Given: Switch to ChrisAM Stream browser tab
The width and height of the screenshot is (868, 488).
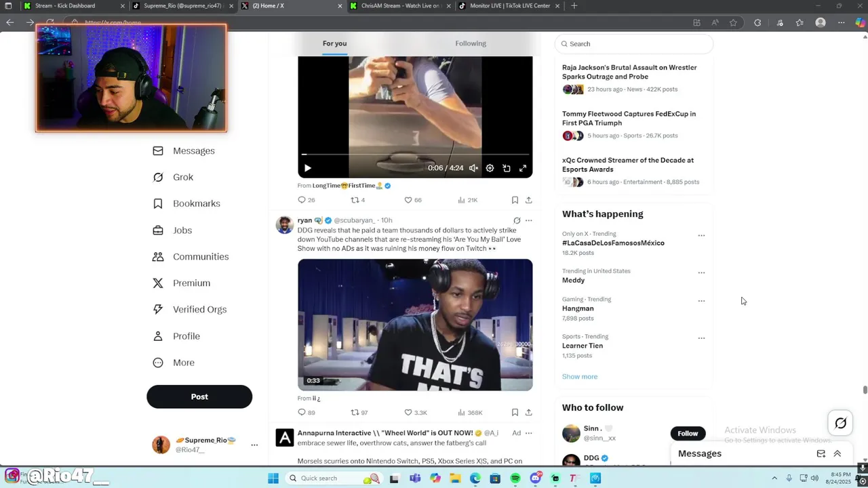Looking at the screenshot, I should [x=400, y=6].
